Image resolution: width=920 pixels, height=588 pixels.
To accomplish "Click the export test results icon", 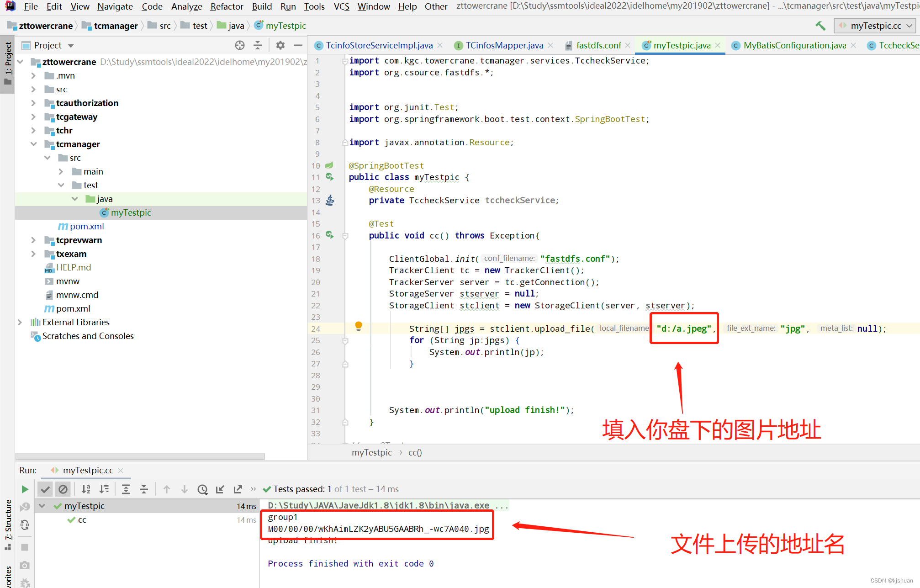I will click(238, 489).
